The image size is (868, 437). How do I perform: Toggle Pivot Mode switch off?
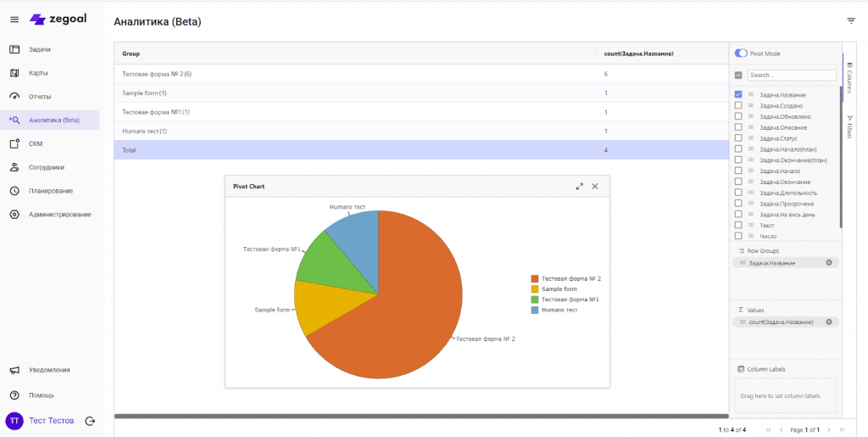point(741,53)
